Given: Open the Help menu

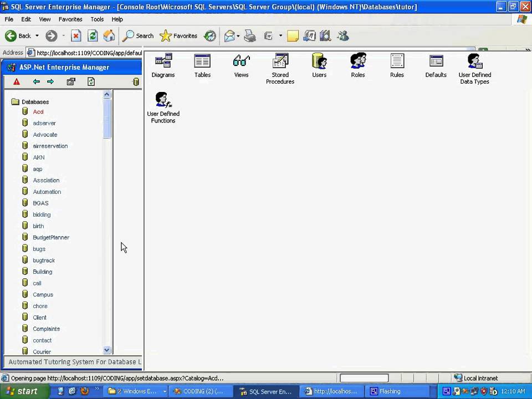Looking at the screenshot, I should (x=117, y=19).
